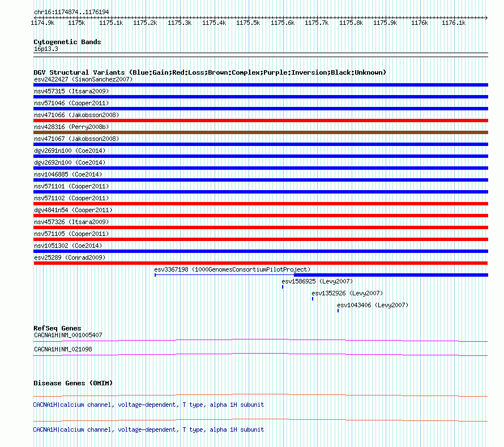504x447 pixels.
Task: Click the brown nsv428316 (Perry2008b) complex bar
Action: [260, 132]
